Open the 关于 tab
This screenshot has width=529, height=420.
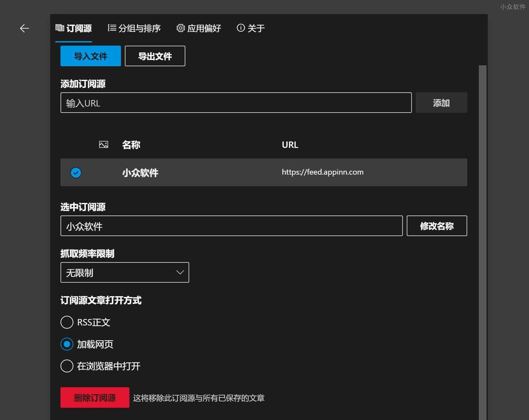(x=251, y=28)
